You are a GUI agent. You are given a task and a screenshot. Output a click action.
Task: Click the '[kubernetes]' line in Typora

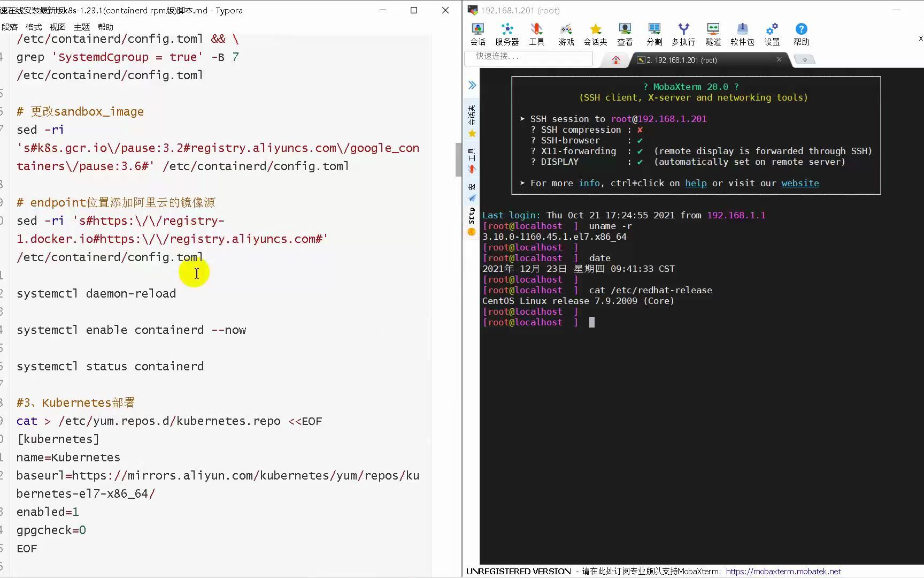[x=58, y=439]
